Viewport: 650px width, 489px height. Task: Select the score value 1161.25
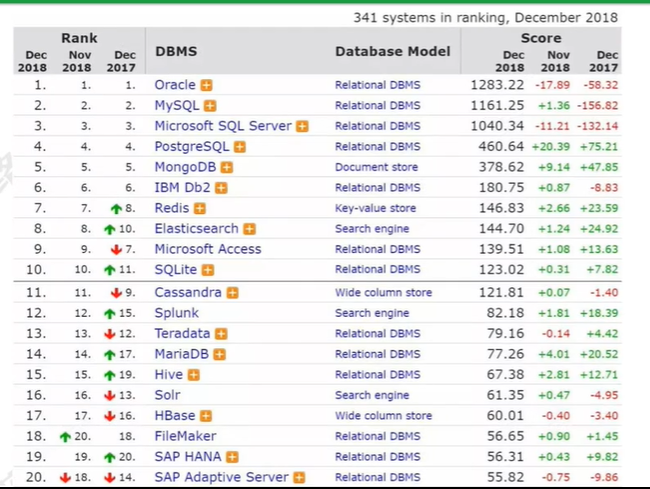click(x=497, y=106)
